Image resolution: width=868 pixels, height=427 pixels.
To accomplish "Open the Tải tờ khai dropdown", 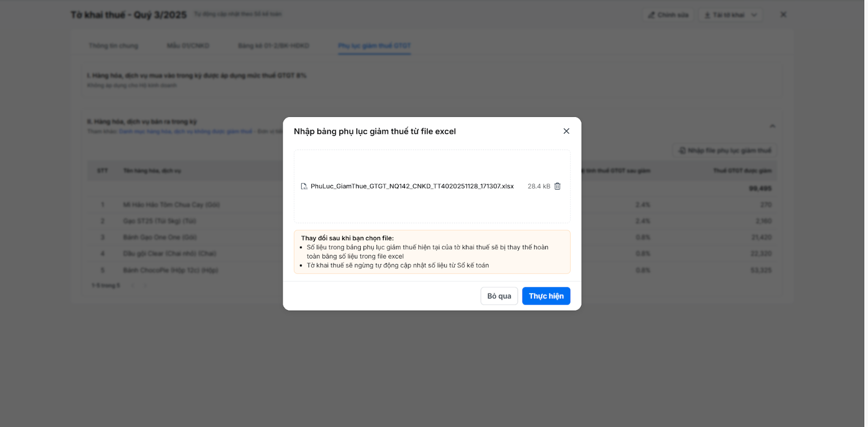I will pos(730,15).
